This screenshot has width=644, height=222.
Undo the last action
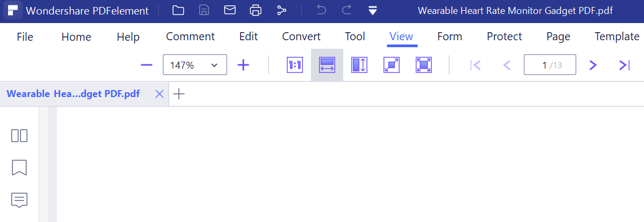[321, 11]
